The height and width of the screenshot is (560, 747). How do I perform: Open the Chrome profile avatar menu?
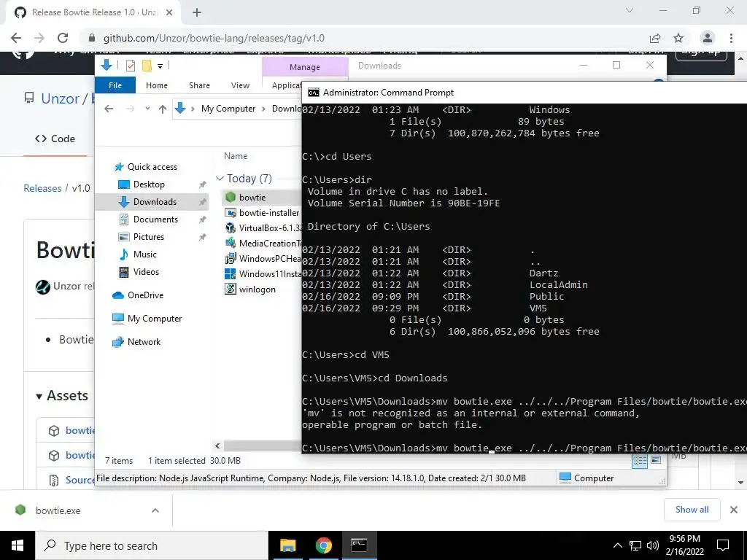pos(708,38)
